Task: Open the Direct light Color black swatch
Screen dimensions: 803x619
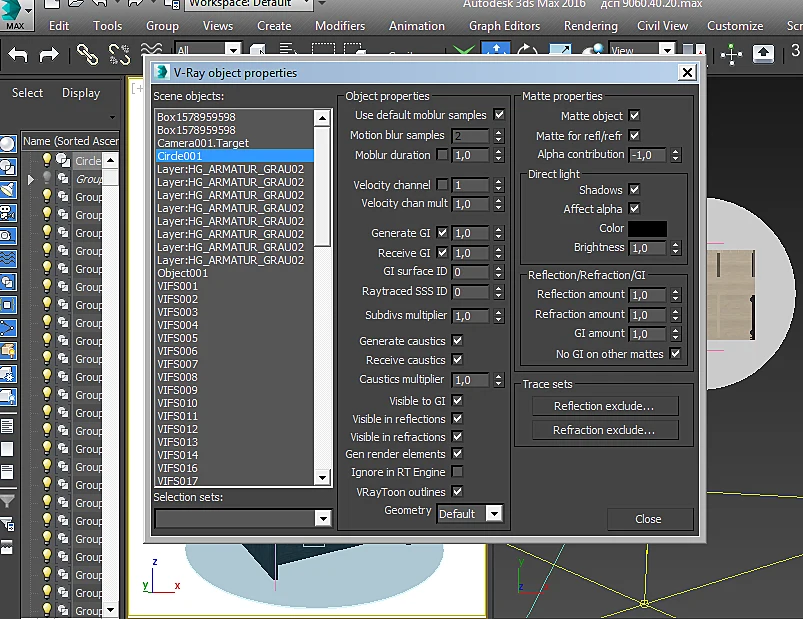Action: coord(647,228)
